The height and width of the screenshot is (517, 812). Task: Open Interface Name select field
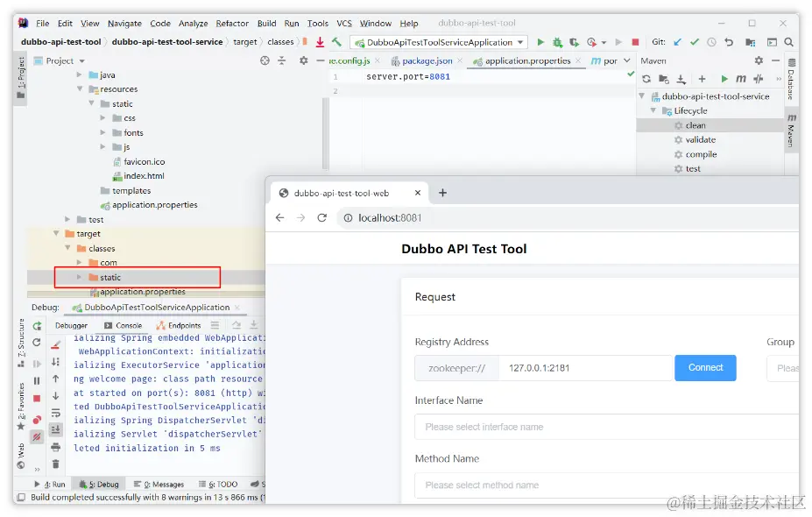pos(606,427)
